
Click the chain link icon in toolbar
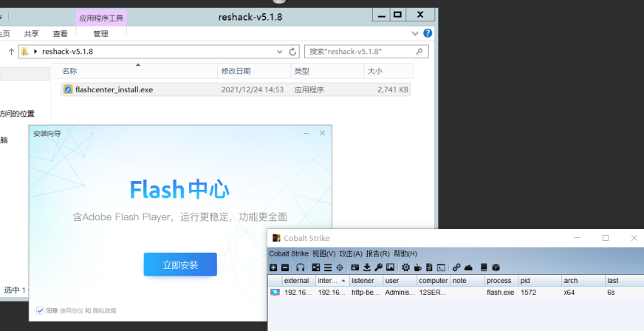click(456, 267)
